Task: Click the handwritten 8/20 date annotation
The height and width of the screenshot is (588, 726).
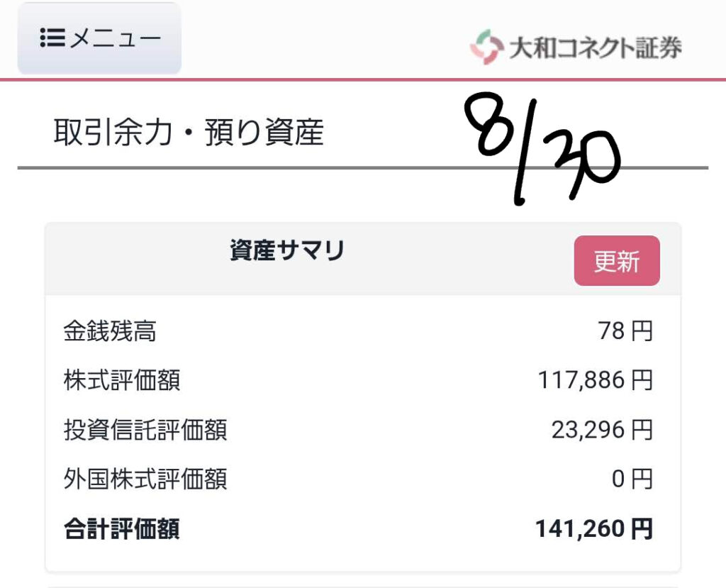Action: click(542, 148)
